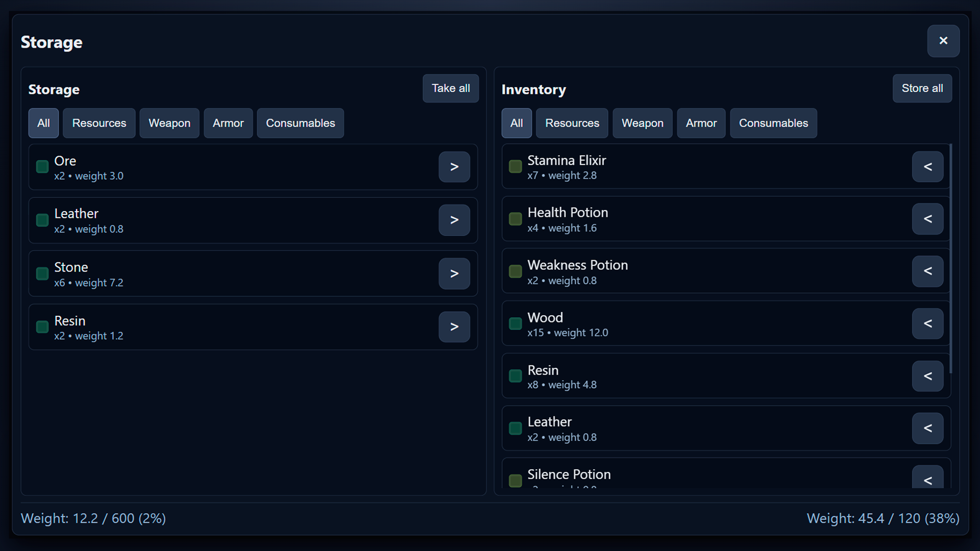Move Ore to inventory with arrow
Viewport: 980px width, 551px height.
click(x=454, y=167)
